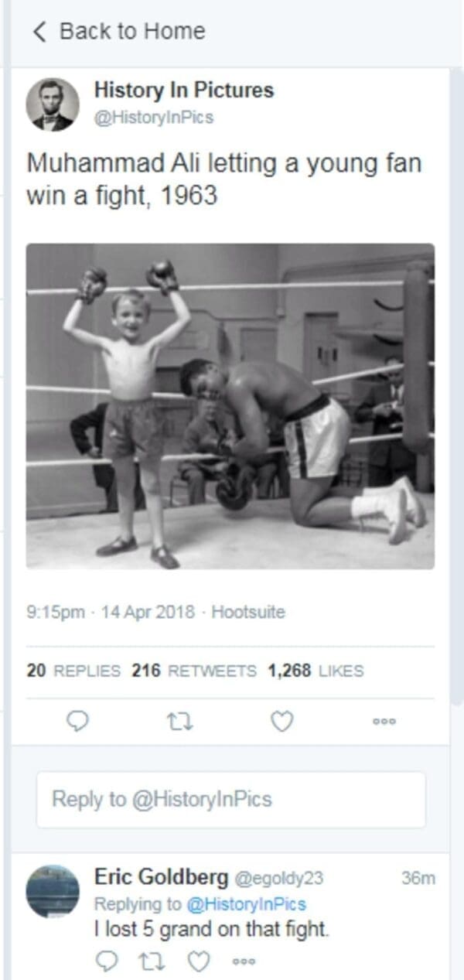
Task: Click the Reply to @HistoryInPics field
Action: point(231,799)
